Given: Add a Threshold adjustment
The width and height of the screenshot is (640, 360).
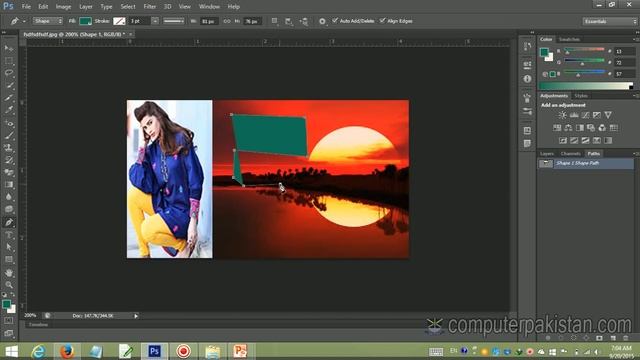Looking at the screenshot, I should (585, 140).
